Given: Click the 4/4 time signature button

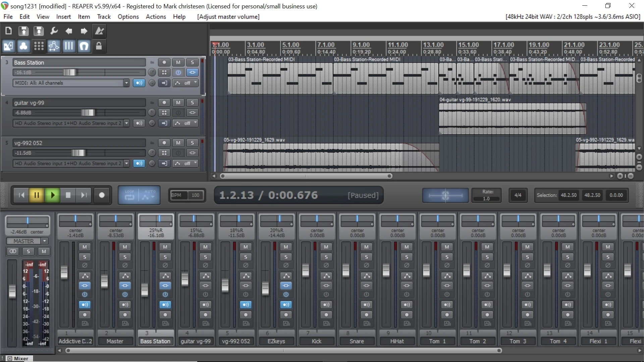Looking at the screenshot, I should [518, 195].
